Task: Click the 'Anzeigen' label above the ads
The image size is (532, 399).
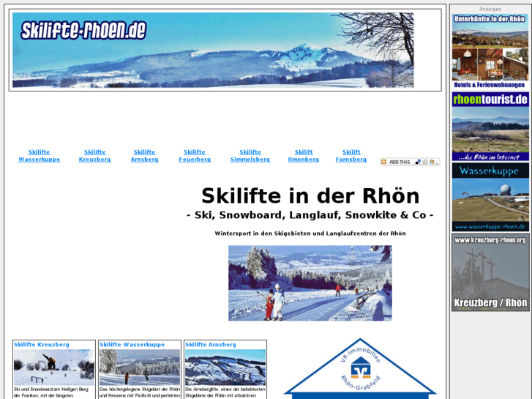Action: (490, 10)
